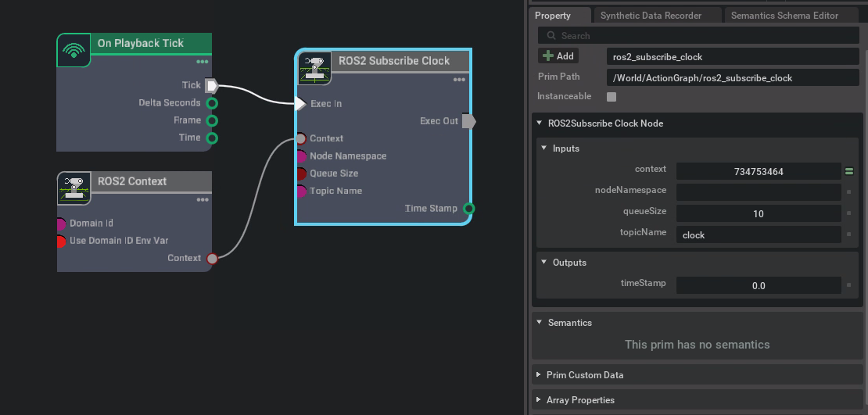Click the small square beside timeStamp field
The width and height of the screenshot is (868, 415).
coord(848,285)
